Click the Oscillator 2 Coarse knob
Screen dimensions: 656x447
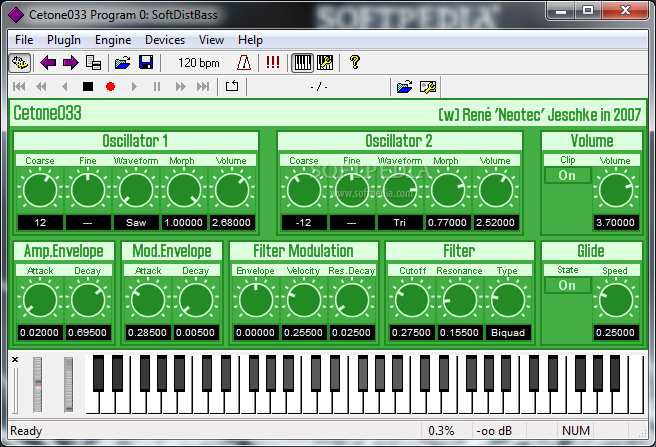304,190
